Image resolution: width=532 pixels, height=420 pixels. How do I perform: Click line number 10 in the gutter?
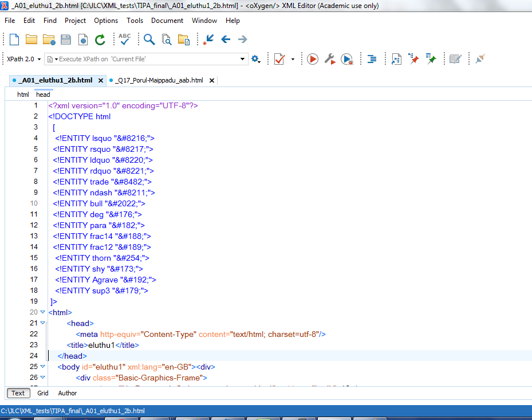[34, 203]
